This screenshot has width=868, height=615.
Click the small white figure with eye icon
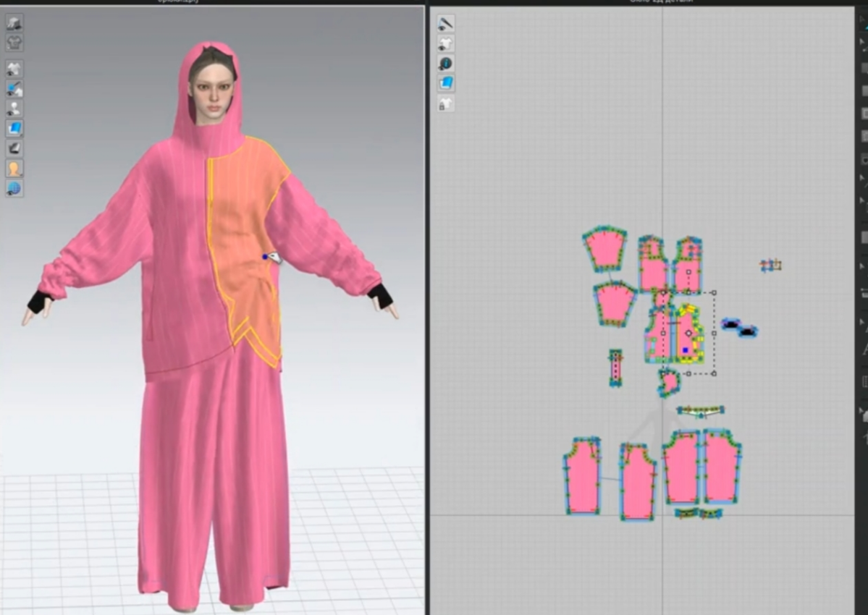coord(14,109)
